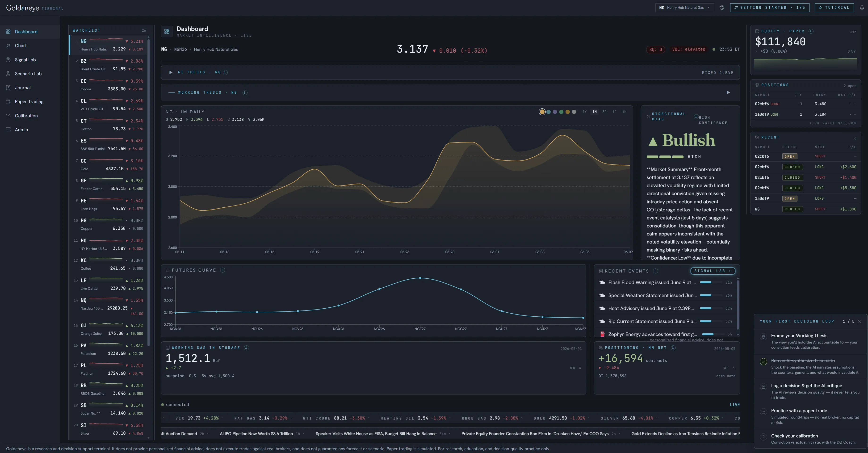Click the Admin sidebar icon
The width and height of the screenshot is (868, 453).
(x=8, y=130)
